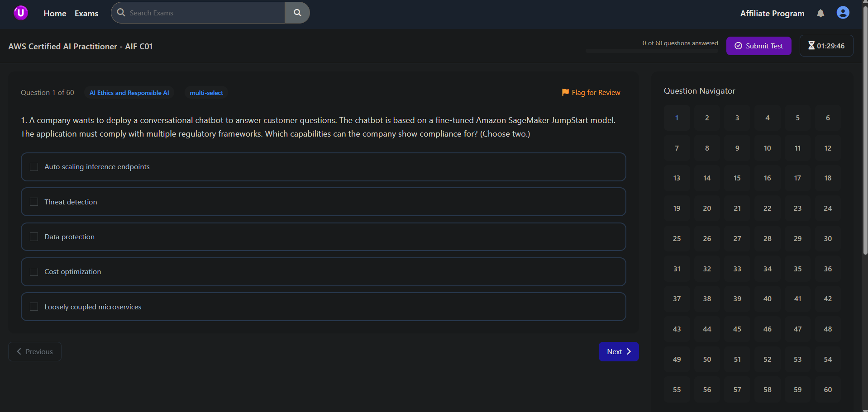Viewport: 868px width, 412px height.
Task: Check the Auto scaling inference endpoints box
Action: tap(34, 167)
